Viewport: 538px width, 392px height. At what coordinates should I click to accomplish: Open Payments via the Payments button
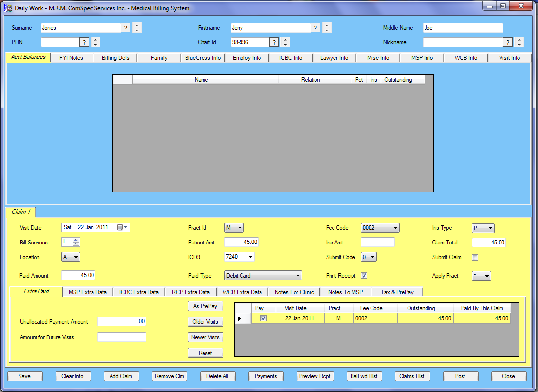(265, 376)
